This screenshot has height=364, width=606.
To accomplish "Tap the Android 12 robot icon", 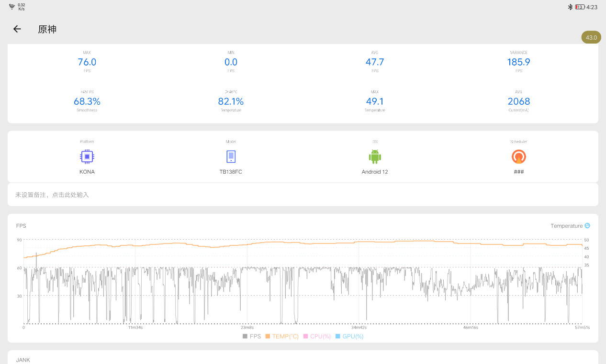I will pyautogui.click(x=375, y=156).
